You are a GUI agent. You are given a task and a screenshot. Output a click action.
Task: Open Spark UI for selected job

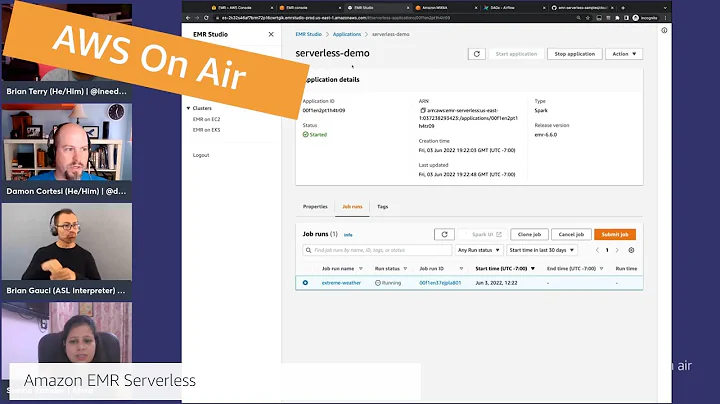pyautogui.click(x=482, y=235)
